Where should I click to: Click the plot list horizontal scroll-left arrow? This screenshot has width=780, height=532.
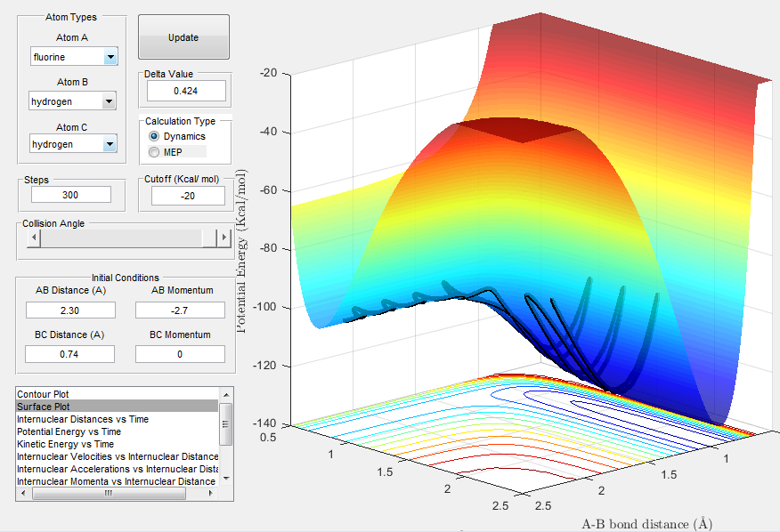[22, 493]
